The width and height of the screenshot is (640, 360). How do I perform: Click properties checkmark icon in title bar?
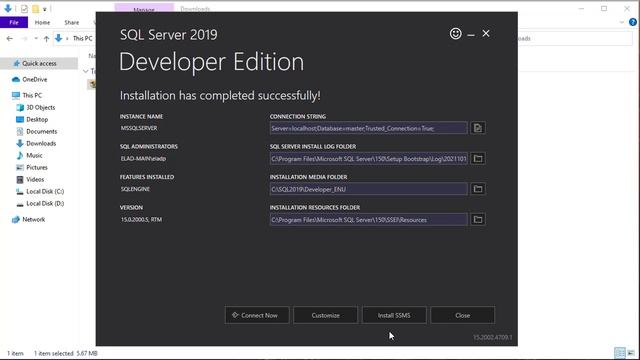(x=24, y=9)
